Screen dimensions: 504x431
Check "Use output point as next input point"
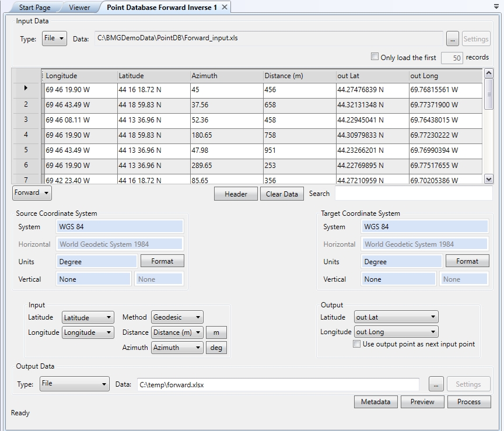(x=356, y=344)
